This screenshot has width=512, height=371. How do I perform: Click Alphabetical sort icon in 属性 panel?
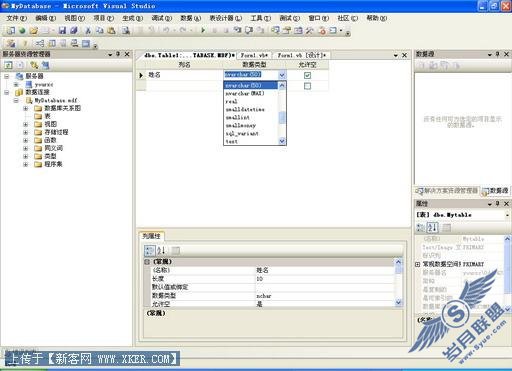(x=433, y=228)
